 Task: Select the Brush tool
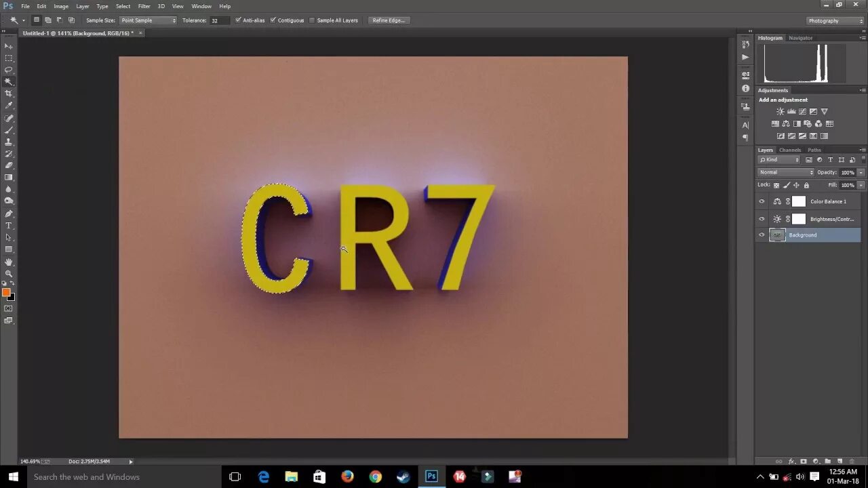pos(9,129)
